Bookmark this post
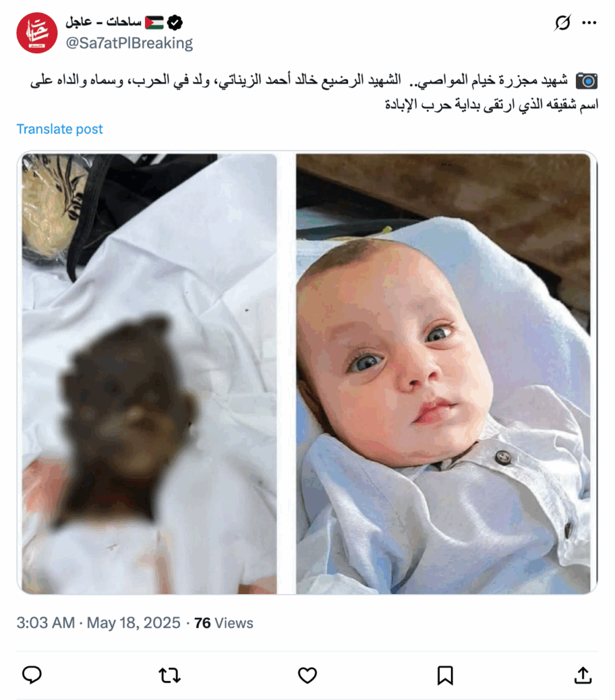This screenshot has height=700, width=615. [x=445, y=675]
